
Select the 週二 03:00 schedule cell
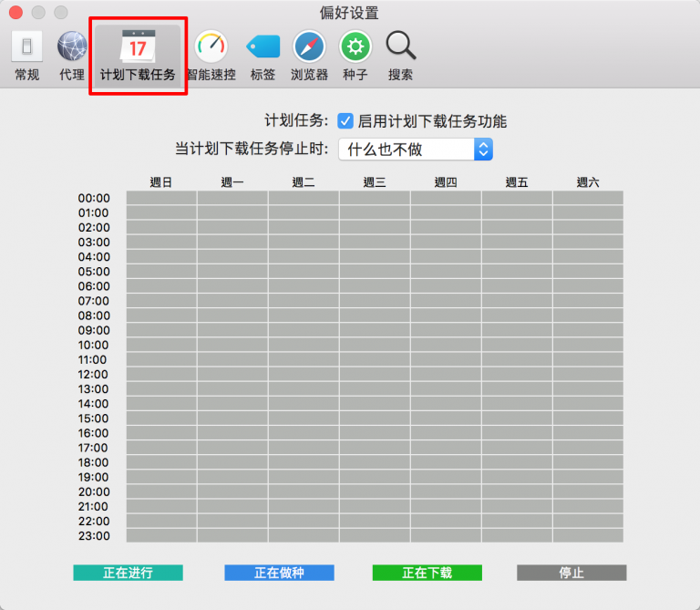[x=304, y=242]
